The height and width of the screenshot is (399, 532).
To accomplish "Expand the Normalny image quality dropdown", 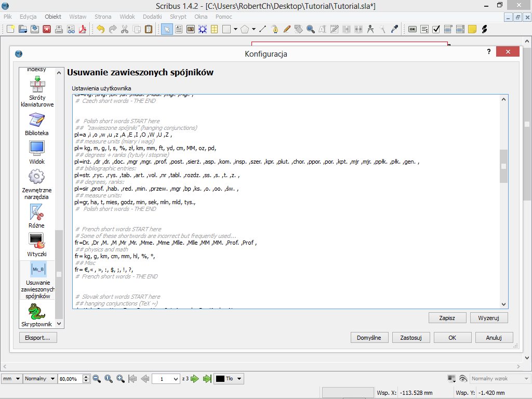I will coord(39,379).
